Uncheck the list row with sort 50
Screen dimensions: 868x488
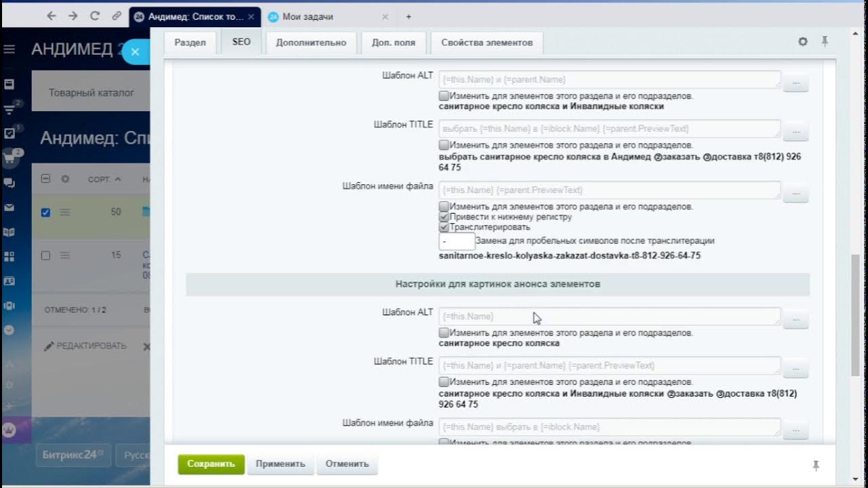45,212
